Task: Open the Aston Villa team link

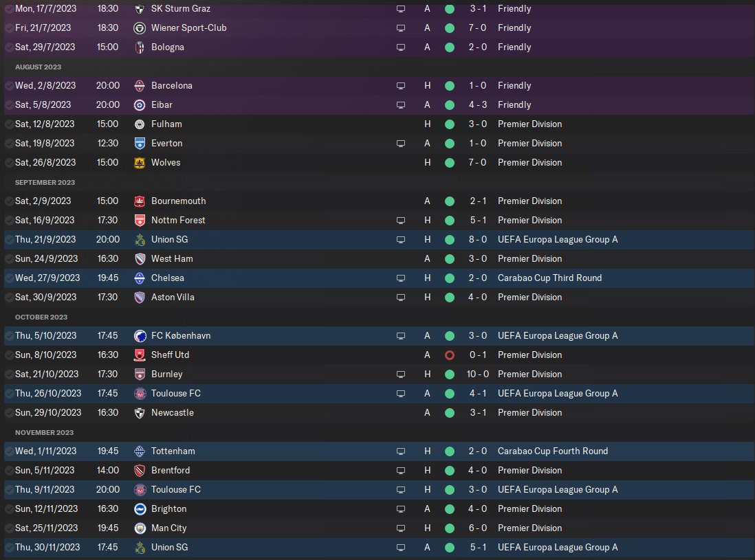Action: tap(173, 298)
